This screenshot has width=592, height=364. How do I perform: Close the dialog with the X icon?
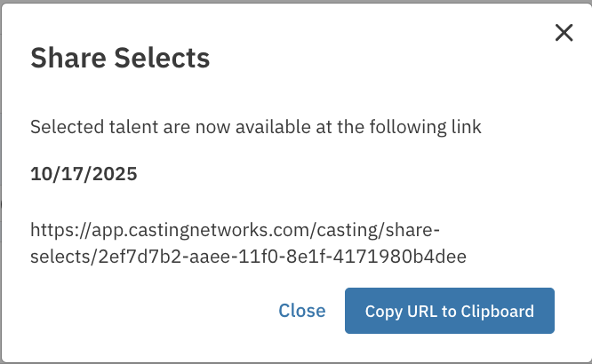564,34
